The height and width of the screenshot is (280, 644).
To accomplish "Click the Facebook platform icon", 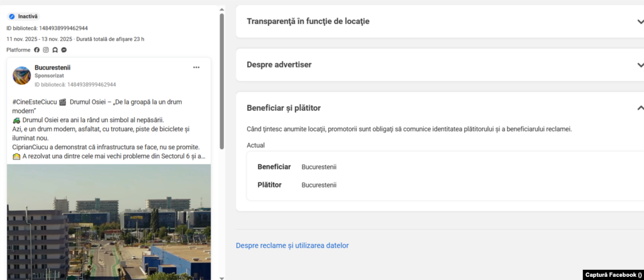I will point(36,50).
